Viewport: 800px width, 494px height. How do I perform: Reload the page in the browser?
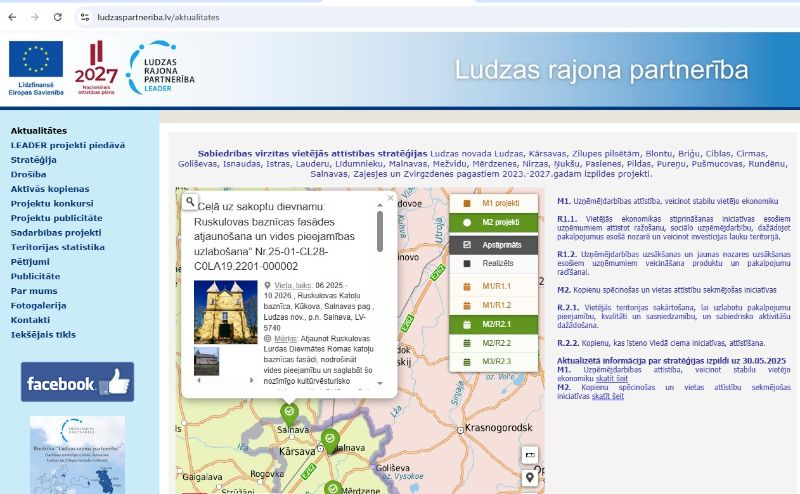(57, 18)
